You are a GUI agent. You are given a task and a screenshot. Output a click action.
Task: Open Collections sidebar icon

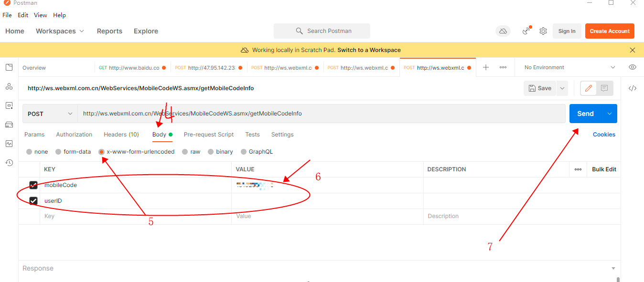9,67
